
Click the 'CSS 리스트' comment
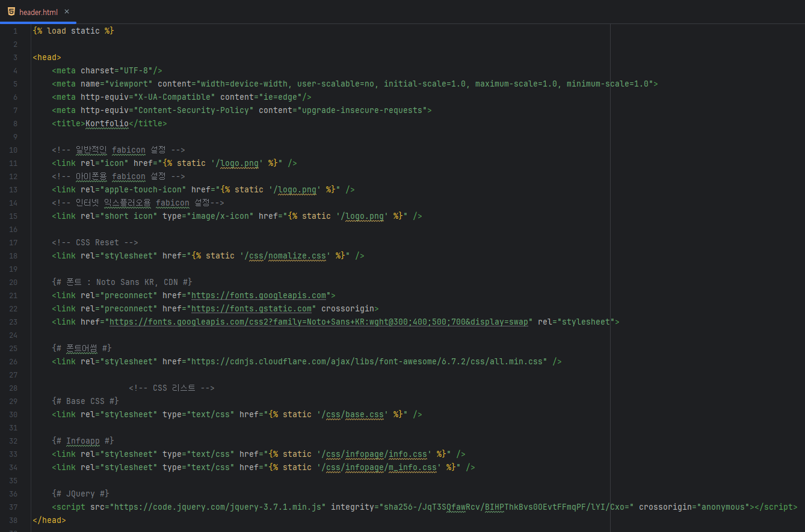point(171,388)
